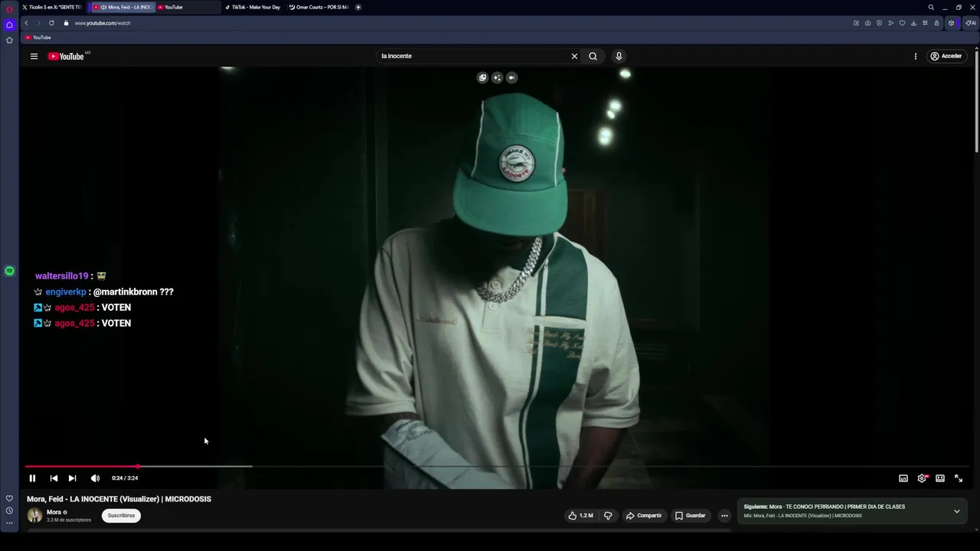This screenshot has width=980, height=551.
Task: Open the send/flow arrow icon in toolbar
Action: click(890, 23)
